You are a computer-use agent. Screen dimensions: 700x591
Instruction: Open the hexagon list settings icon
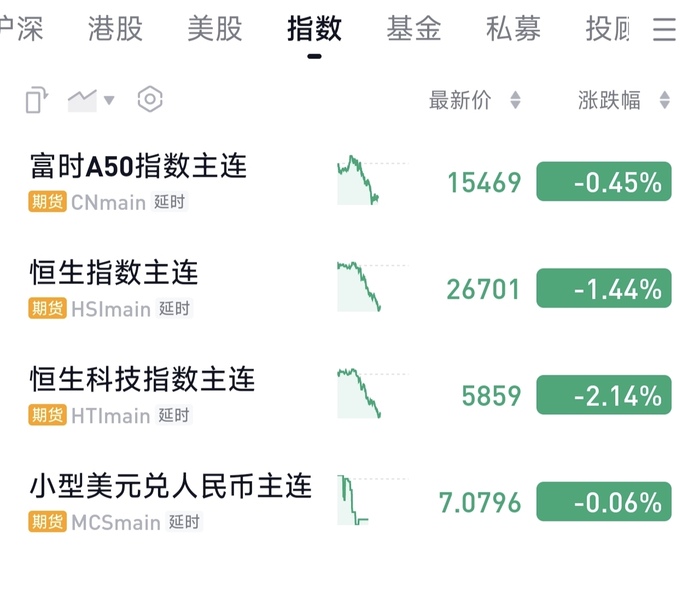point(150,100)
